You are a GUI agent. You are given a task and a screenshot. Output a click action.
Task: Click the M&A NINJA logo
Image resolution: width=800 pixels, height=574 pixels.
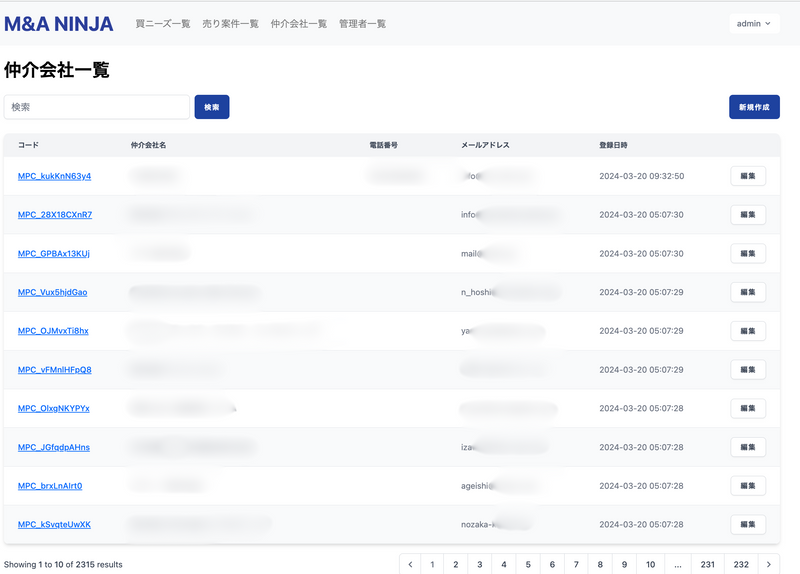pyautogui.click(x=59, y=23)
